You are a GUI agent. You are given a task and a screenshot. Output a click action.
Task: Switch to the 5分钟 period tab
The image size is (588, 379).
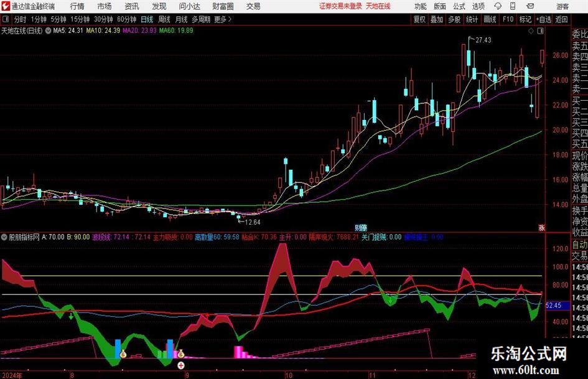[x=58, y=19]
